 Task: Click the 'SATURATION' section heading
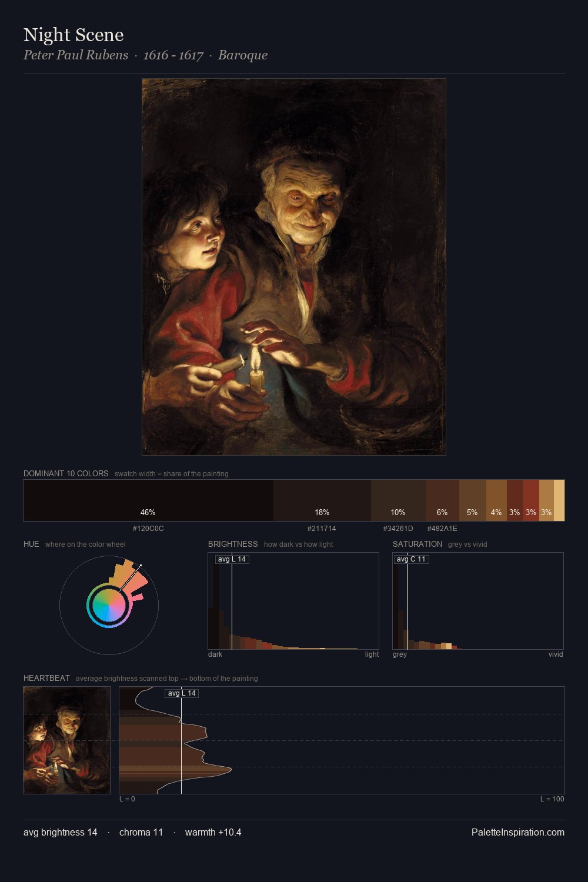(x=417, y=544)
